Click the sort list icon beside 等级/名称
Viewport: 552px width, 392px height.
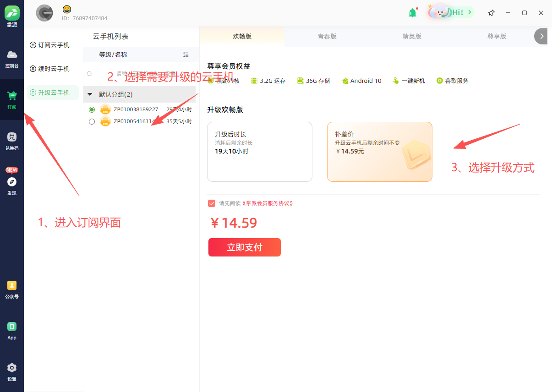(186, 54)
